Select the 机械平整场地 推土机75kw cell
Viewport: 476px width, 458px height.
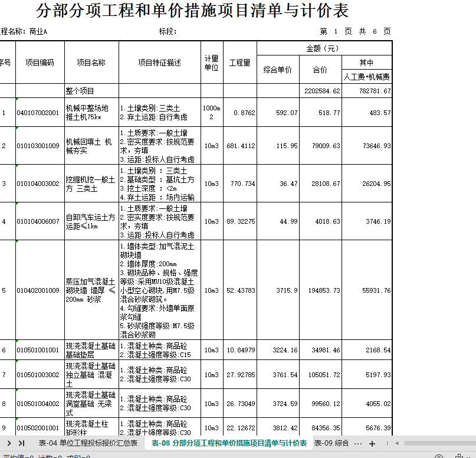tap(91, 112)
